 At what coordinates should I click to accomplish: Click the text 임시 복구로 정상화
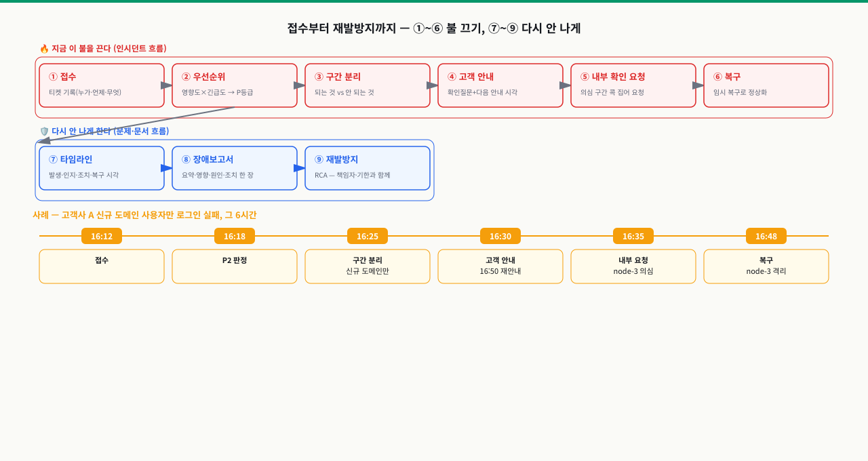[x=740, y=92]
